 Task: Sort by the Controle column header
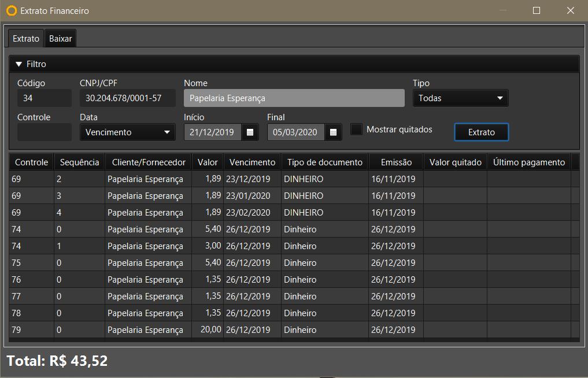[x=31, y=162]
